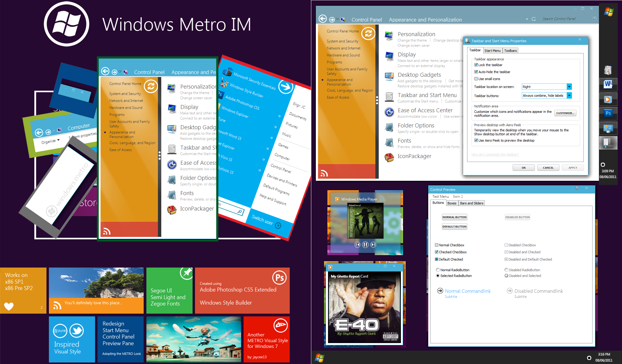This screenshot has height=364, width=622.
Task: Click orange refresh circle in green-framed sidebar
Action: [x=151, y=86]
